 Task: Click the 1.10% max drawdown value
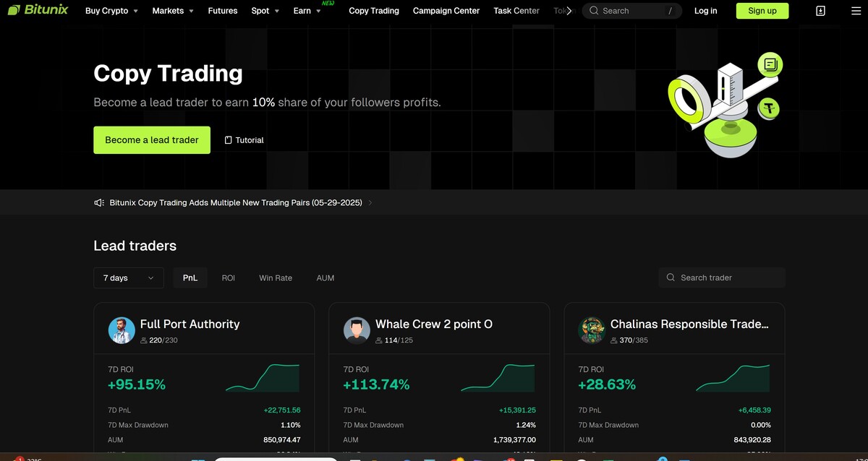click(291, 426)
